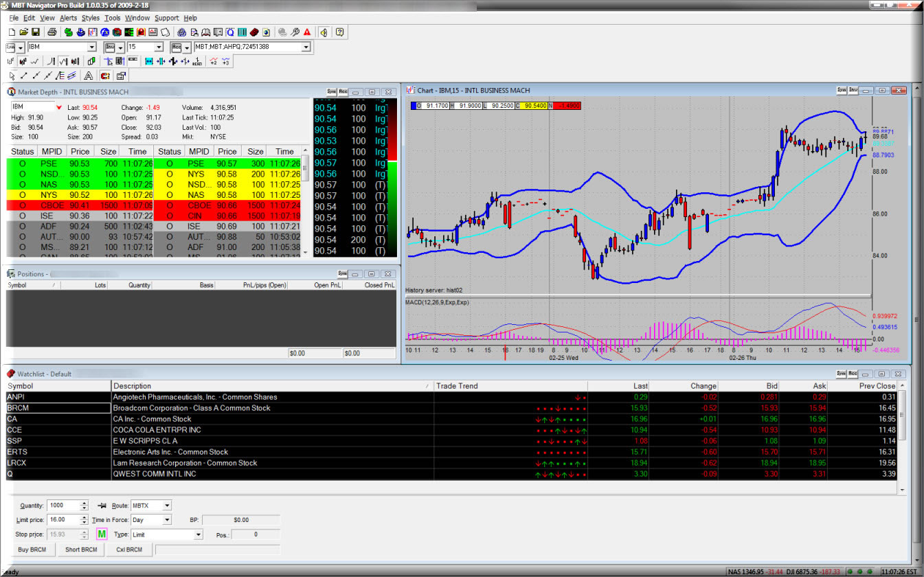Open the chart properties icon

point(121,76)
